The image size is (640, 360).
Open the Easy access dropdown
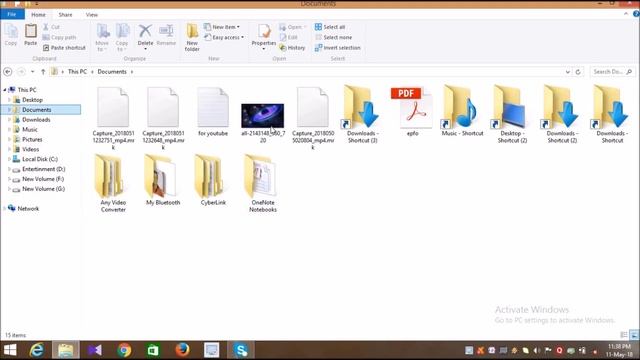tap(224, 37)
